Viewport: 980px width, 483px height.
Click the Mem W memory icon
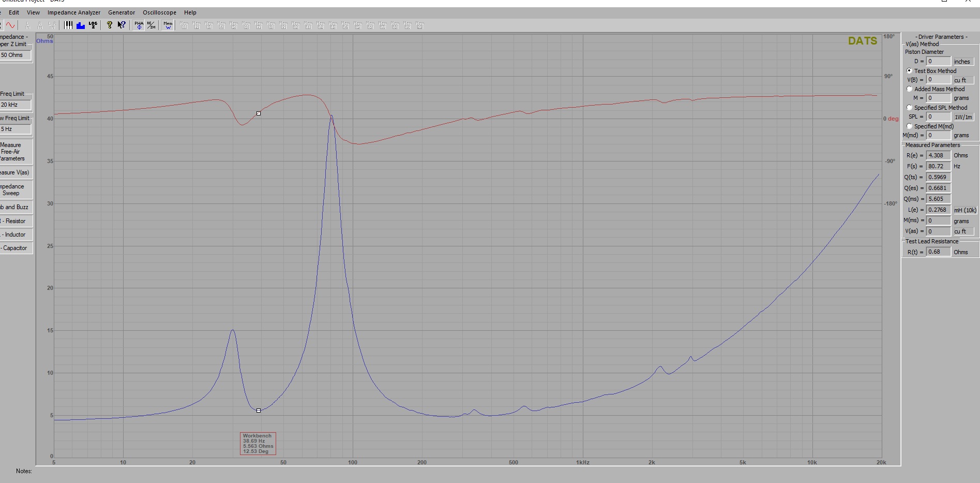coord(168,25)
